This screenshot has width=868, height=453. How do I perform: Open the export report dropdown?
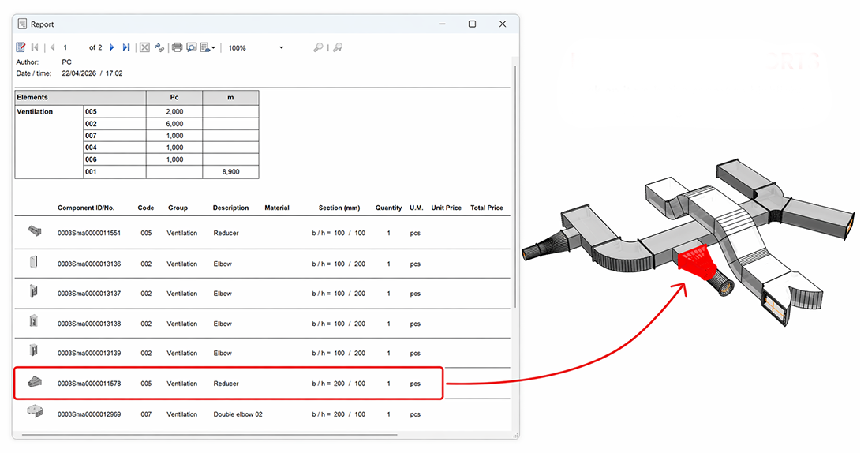pos(208,47)
